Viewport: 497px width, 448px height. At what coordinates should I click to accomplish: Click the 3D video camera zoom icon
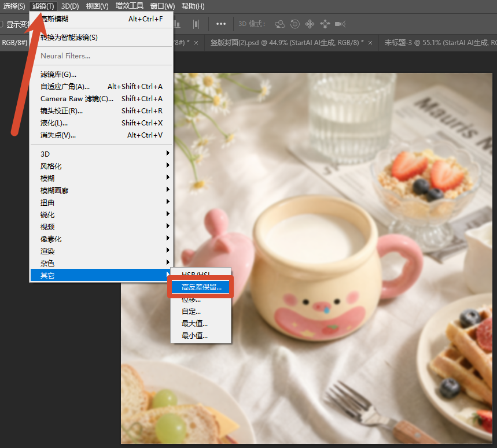tap(340, 24)
